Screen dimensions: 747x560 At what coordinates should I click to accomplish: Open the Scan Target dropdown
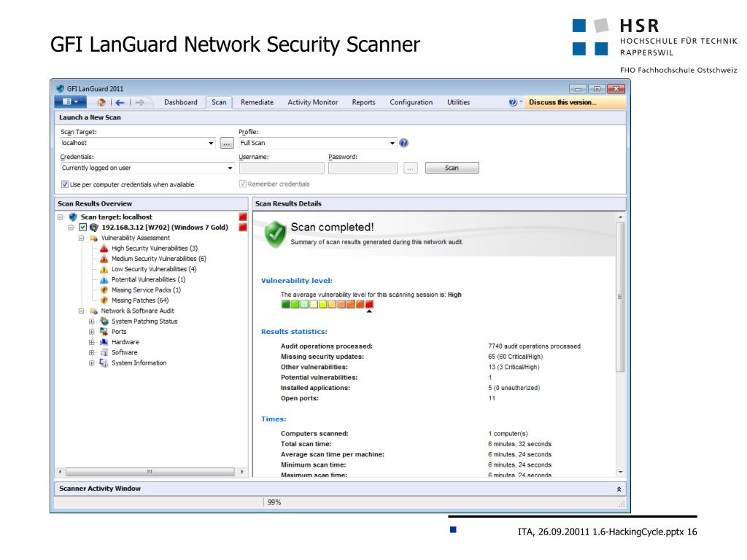click(x=211, y=143)
